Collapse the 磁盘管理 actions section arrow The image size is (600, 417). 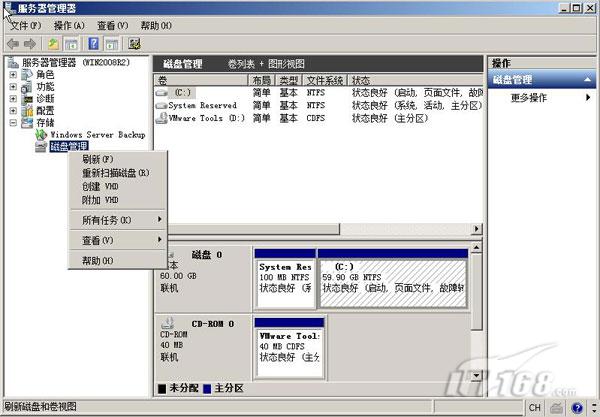[x=587, y=80]
